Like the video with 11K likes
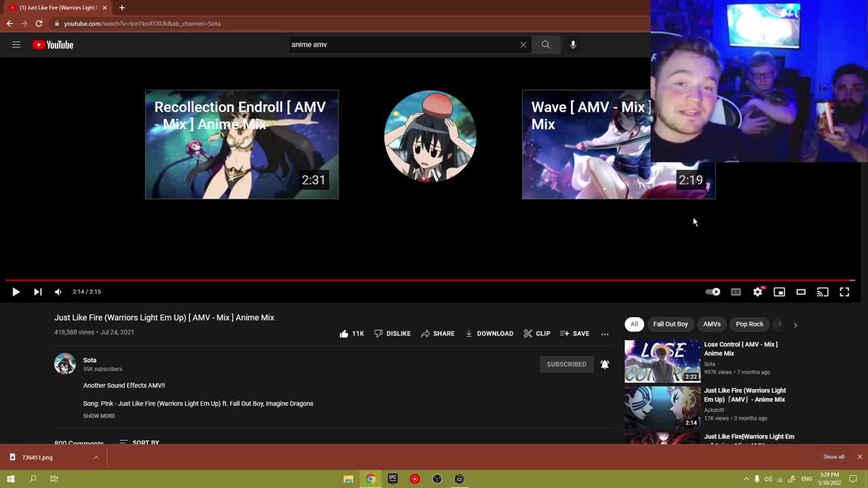The height and width of the screenshot is (488, 868). 351,333
